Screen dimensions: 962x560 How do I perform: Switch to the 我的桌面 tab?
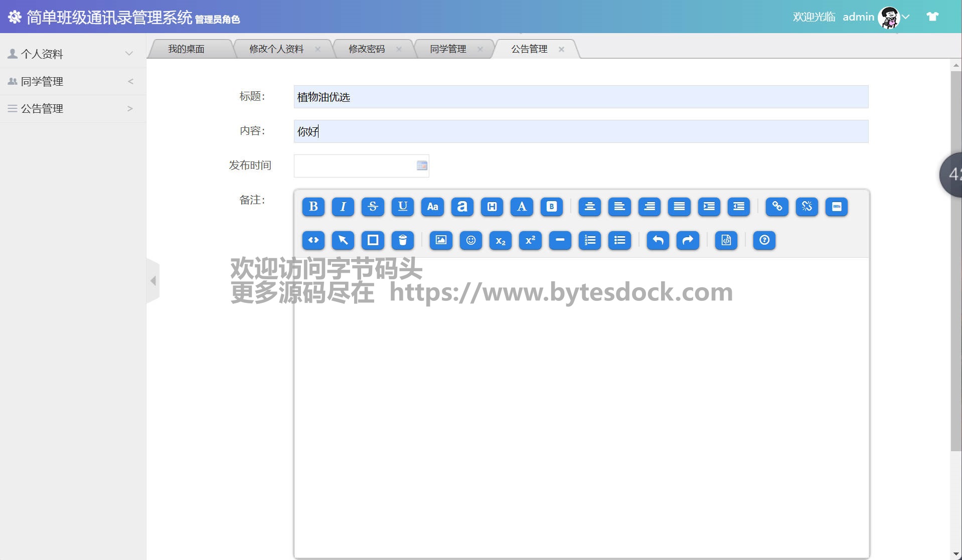[x=186, y=49]
